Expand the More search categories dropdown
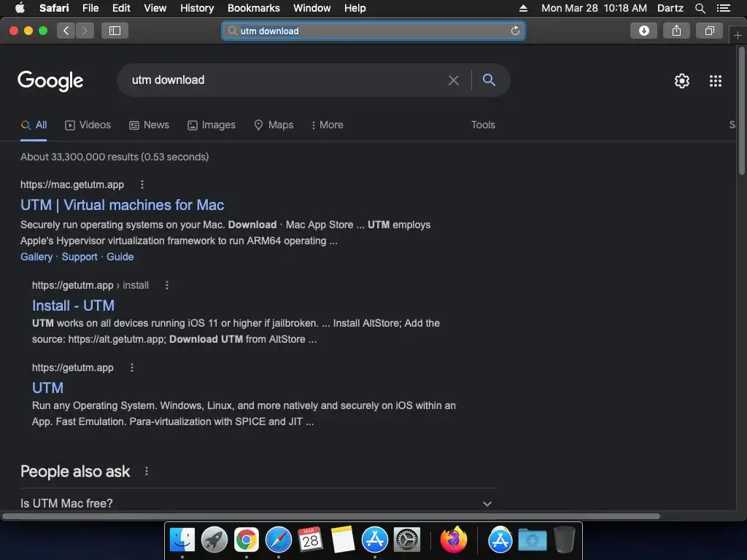This screenshot has width=747, height=560. click(328, 125)
